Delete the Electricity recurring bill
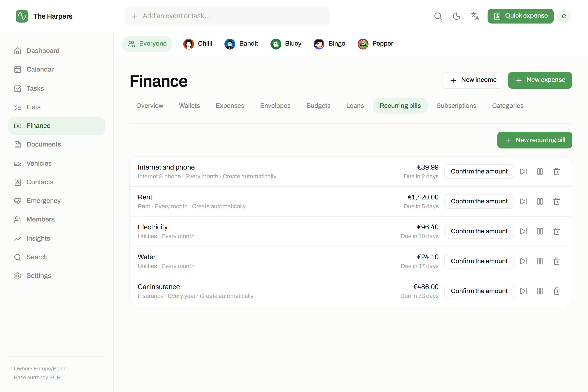Viewport: 588px width, 392px height. point(556,231)
